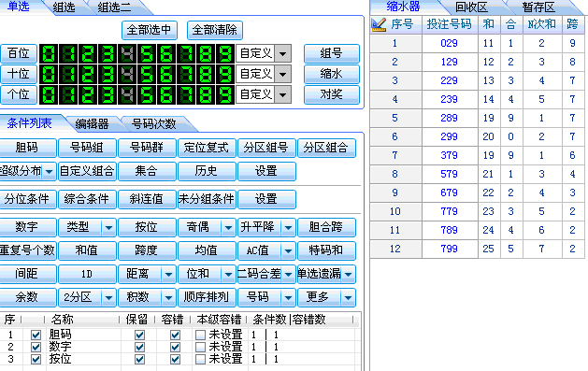
Task: Uncheck the first checkbox of 胆码 row
Action: (36, 335)
